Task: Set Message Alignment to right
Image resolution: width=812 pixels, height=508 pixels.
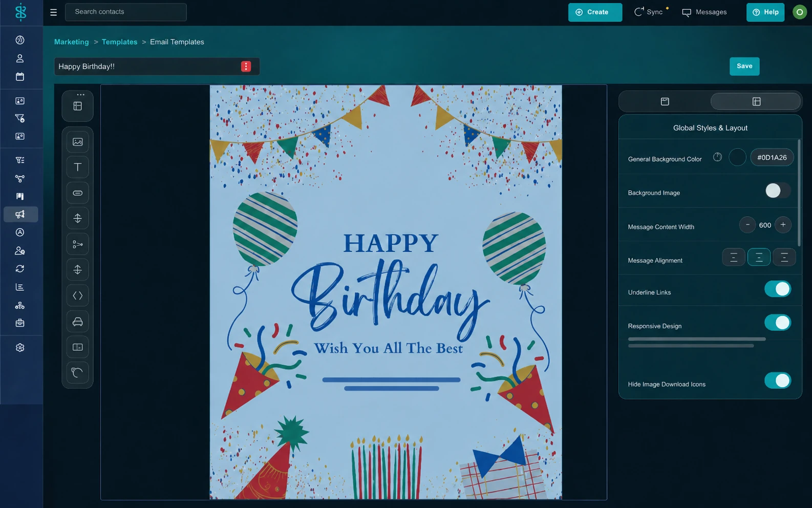Action: [x=784, y=257]
